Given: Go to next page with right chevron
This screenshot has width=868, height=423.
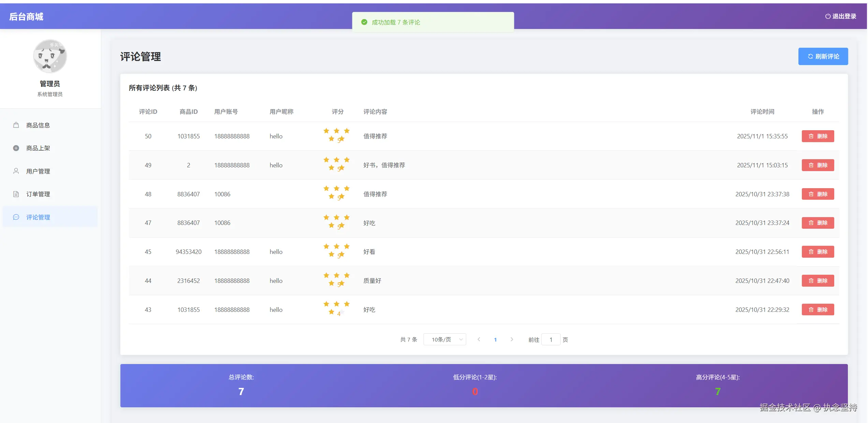Looking at the screenshot, I should [512, 339].
